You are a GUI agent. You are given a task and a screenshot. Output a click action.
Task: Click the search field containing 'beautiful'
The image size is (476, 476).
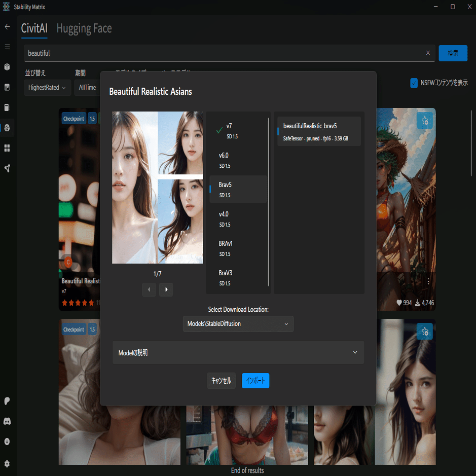pyautogui.click(x=230, y=53)
